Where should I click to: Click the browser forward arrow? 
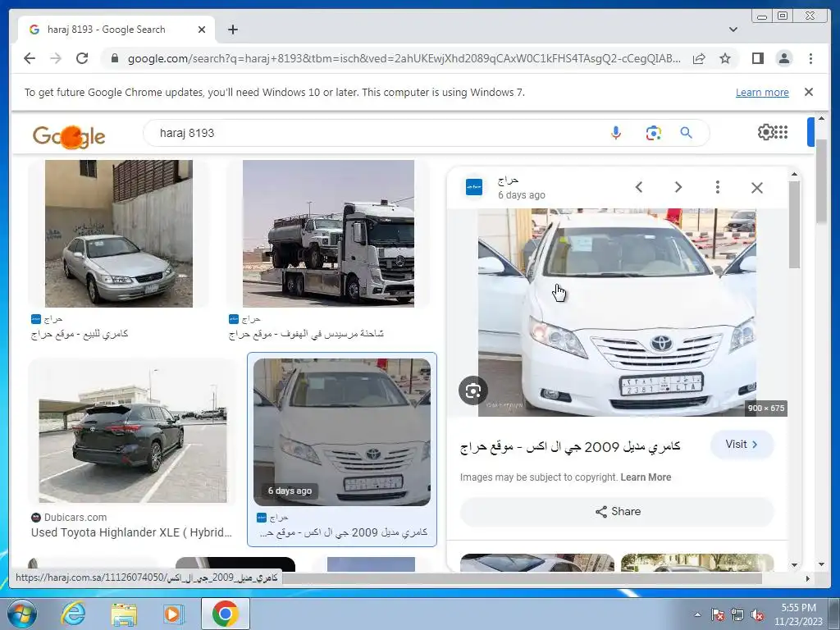[x=56, y=58]
